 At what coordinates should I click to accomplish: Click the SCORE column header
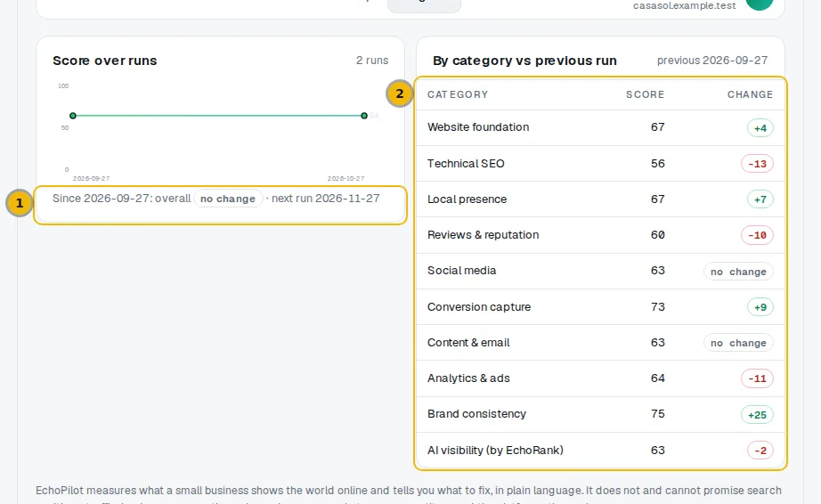645,94
